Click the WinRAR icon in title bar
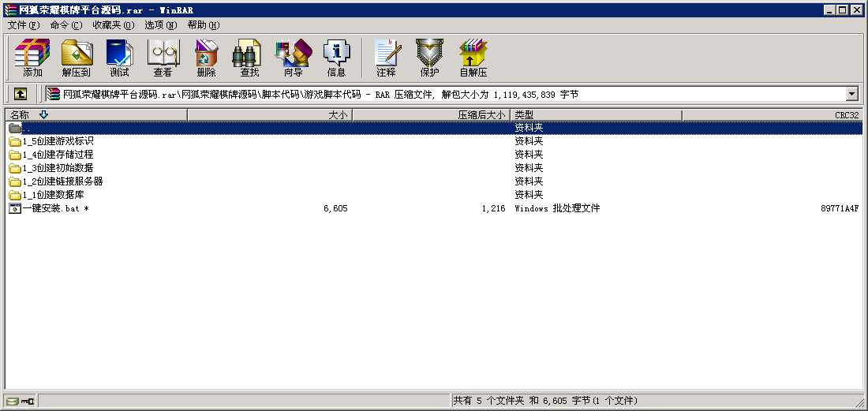Image resolution: width=868 pixels, height=411 pixels. [x=10, y=9]
